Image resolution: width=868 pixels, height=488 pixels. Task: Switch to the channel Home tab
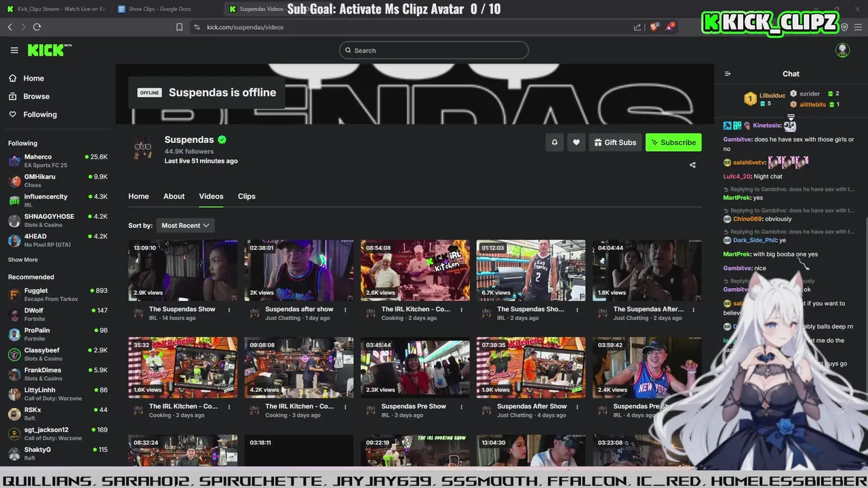coord(138,196)
